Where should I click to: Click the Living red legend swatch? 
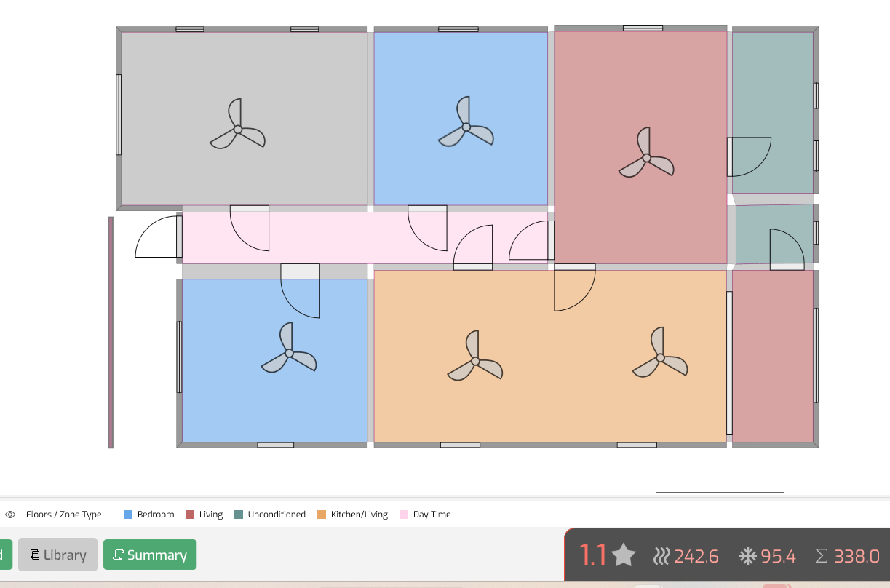click(190, 514)
